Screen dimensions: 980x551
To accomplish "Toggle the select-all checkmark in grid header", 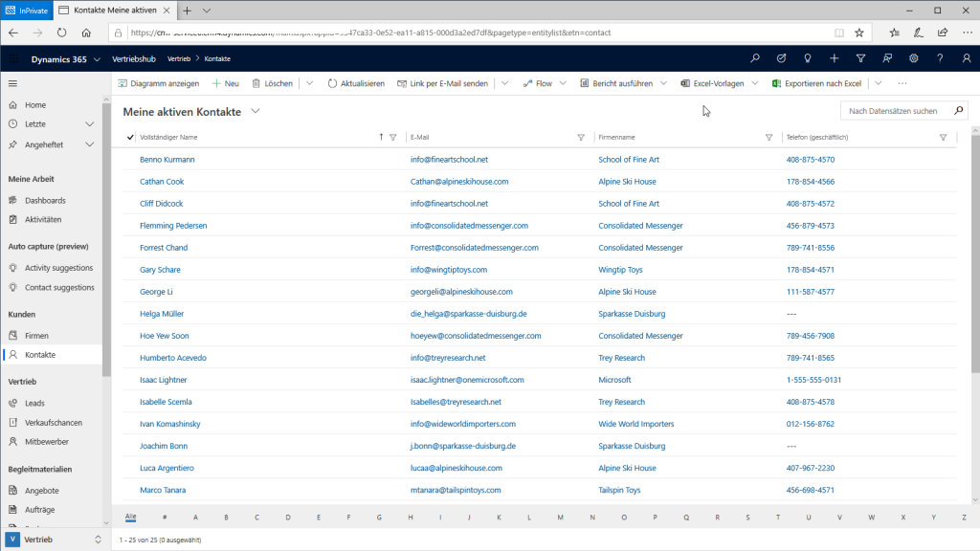I will click(x=131, y=138).
